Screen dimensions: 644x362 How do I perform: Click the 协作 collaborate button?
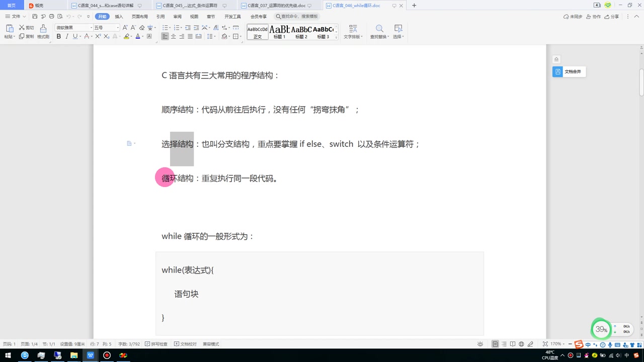coord(593,17)
